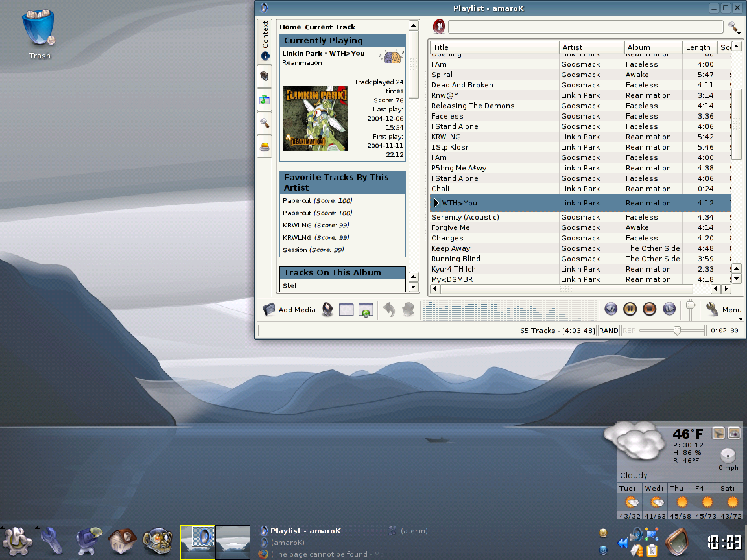747x560 pixels.
Task: Click Home link in context browser
Action: (x=290, y=27)
